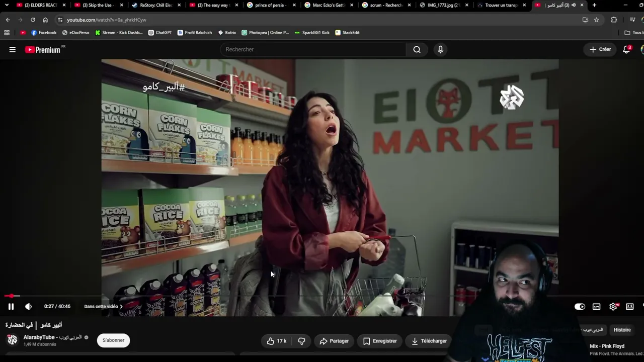
Task: Subscribe using the S'abonner button
Action: [113, 340]
